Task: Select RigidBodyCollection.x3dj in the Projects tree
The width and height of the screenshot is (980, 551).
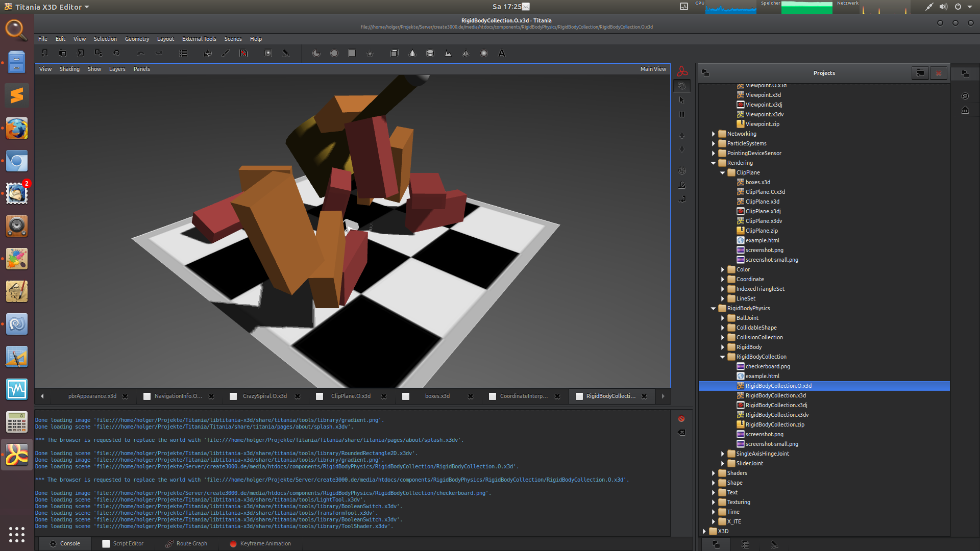Action: coord(775,405)
